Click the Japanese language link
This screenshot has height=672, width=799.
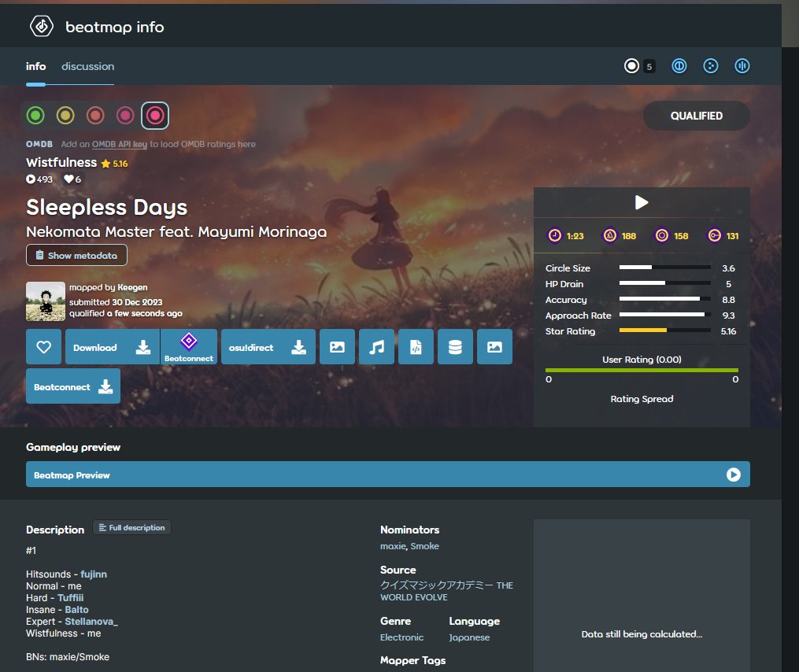(x=469, y=637)
